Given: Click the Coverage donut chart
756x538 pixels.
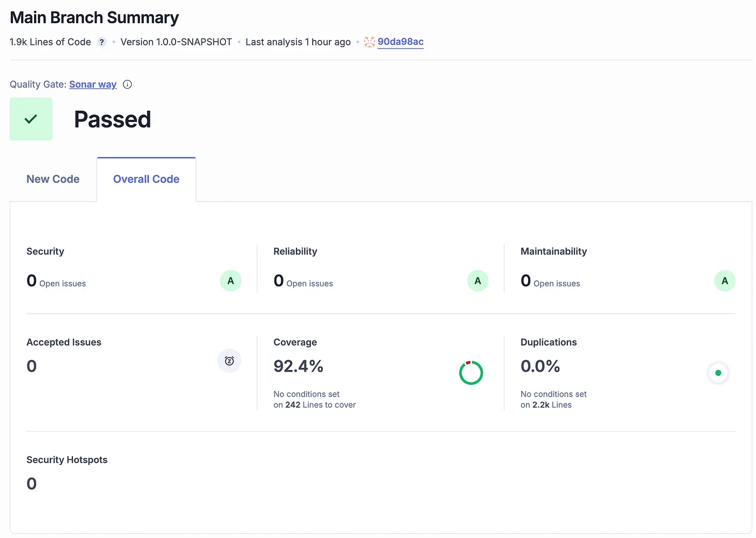Looking at the screenshot, I should [471, 373].
